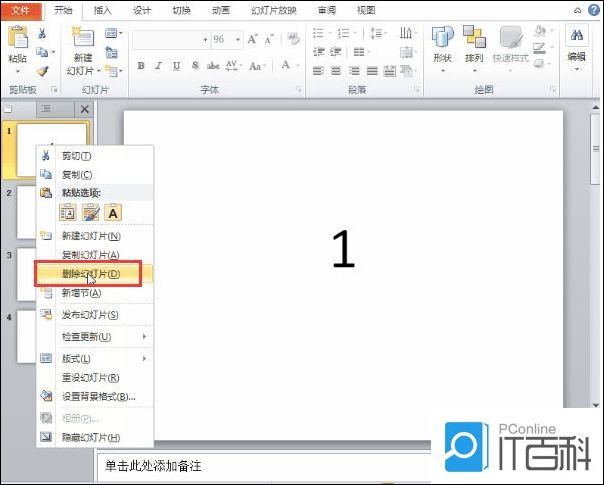604x485 pixels.
Task: Click the Arrange (排列) icon
Action: coord(474,37)
